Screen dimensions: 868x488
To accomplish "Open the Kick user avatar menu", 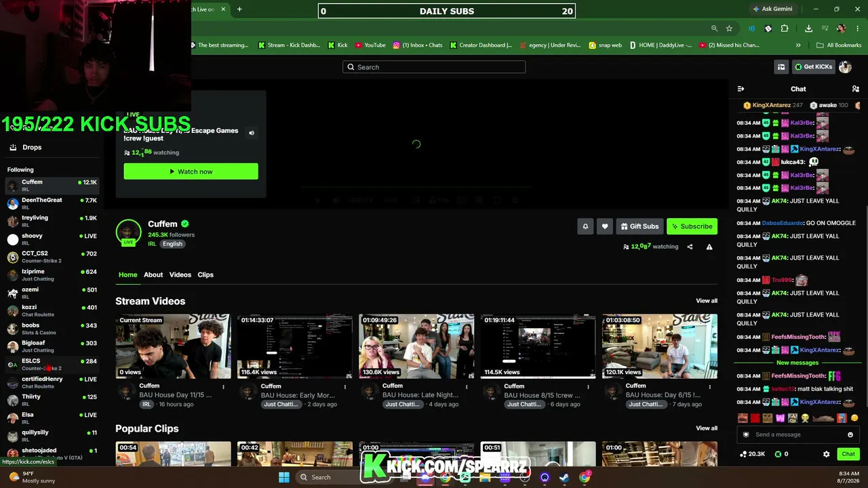I will [x=845, y=66].
